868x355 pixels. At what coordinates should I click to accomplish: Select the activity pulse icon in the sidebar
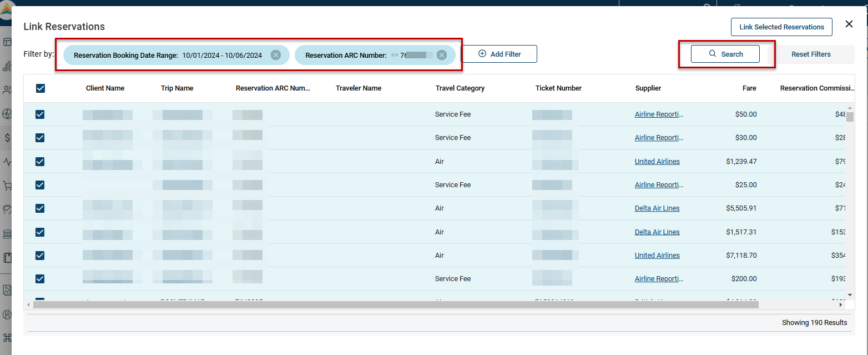coord(7,162)
